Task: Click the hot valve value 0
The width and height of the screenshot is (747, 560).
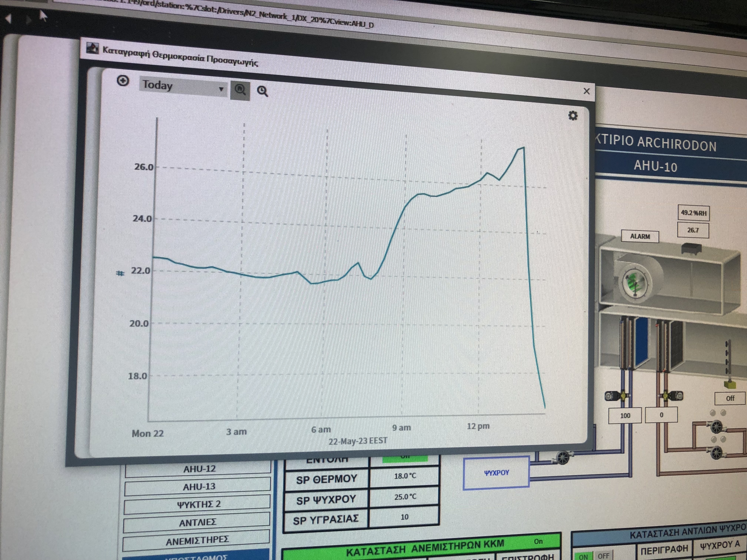Action: pyautogui.click(x=661, y=415)
